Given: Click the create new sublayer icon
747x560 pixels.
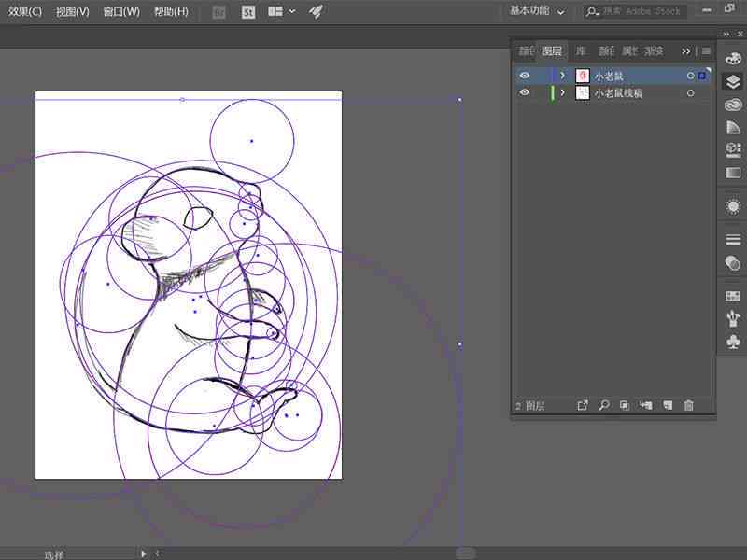Looking at the screenshot, I should click(x=645, y=405).
